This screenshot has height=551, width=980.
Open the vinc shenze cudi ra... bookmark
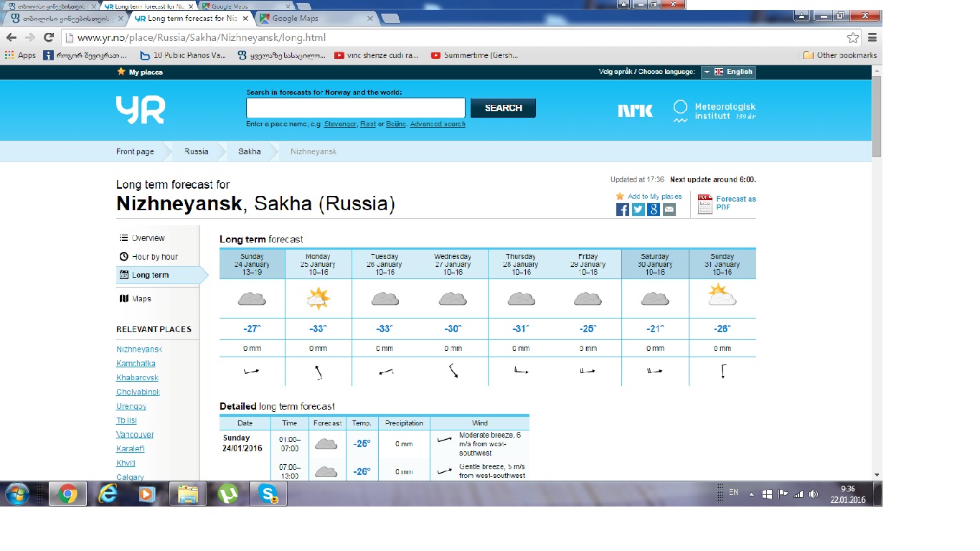click(376, 55)
